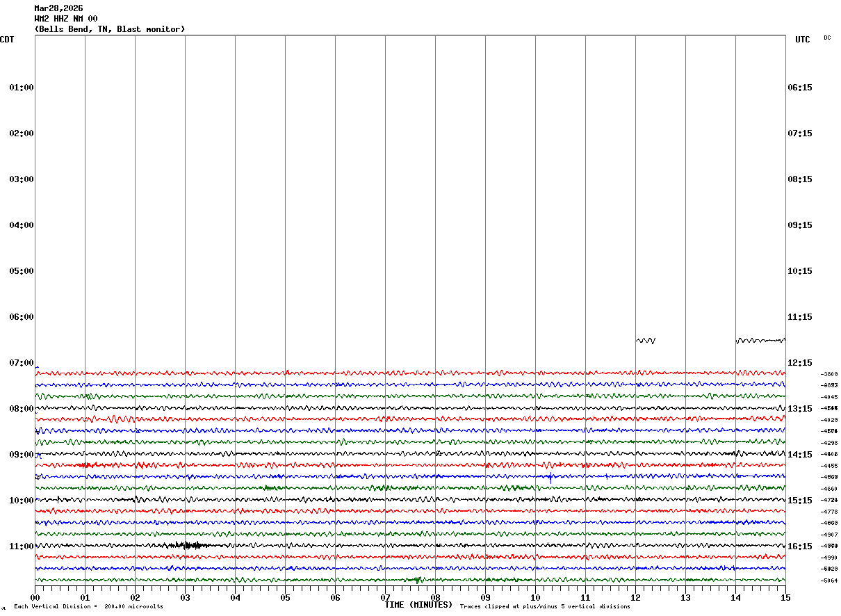The image size is (841, 616).
Task: Click the -3809 DC offset value
Action: tap(828, 375)
